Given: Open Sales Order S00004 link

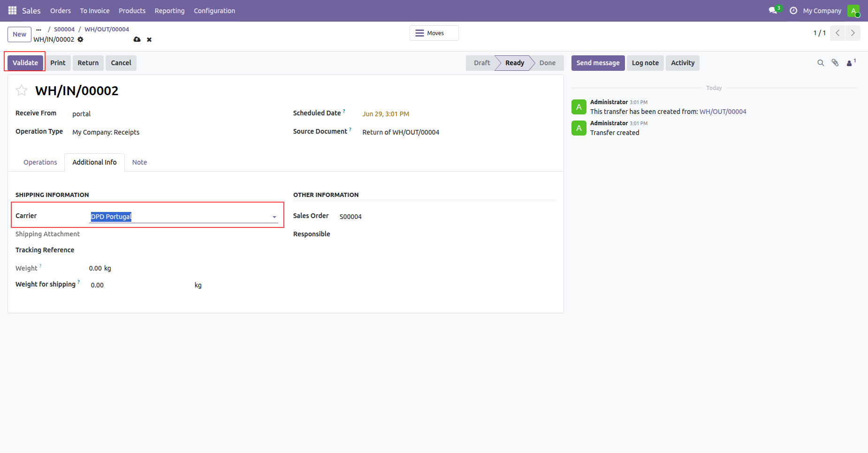Looking at the screenshot, I should coord(350,217).
